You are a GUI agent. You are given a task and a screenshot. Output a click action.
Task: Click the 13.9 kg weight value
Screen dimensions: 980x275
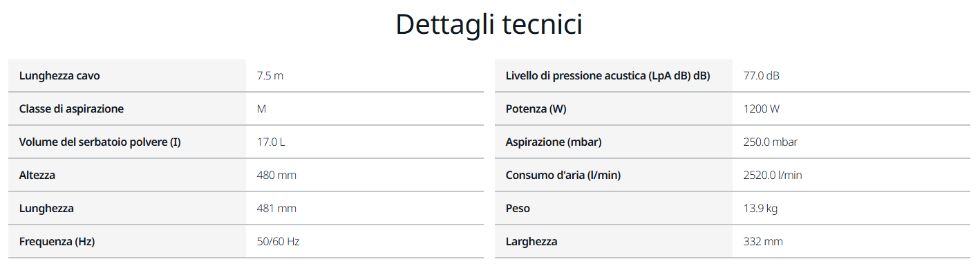[x=760, y=208]
